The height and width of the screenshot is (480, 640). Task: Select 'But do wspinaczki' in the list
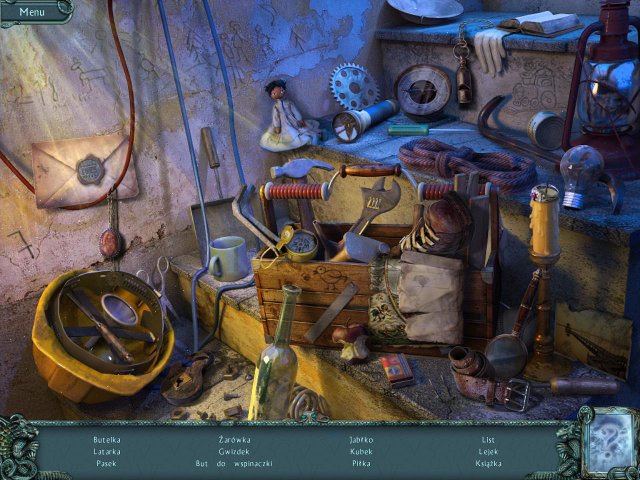tap(234, 464)
